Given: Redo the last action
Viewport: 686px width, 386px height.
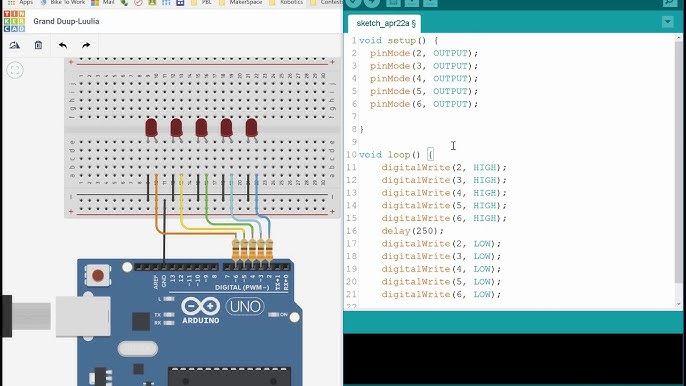Looking at the screenshot, I should (x=86, y=45).
